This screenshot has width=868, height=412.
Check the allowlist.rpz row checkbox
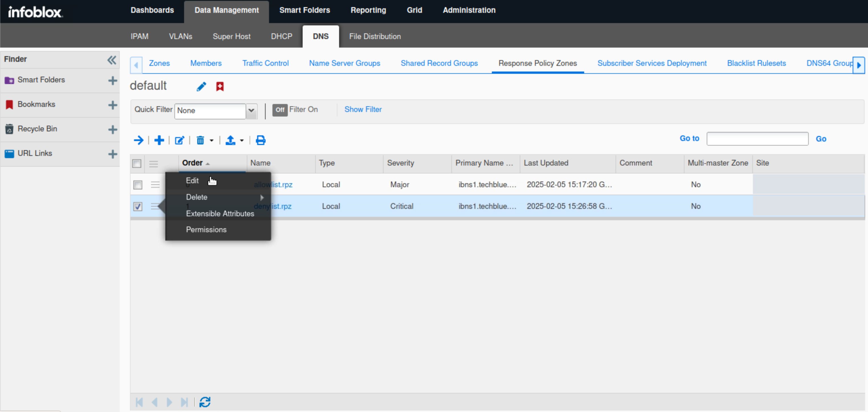point(137,185)
